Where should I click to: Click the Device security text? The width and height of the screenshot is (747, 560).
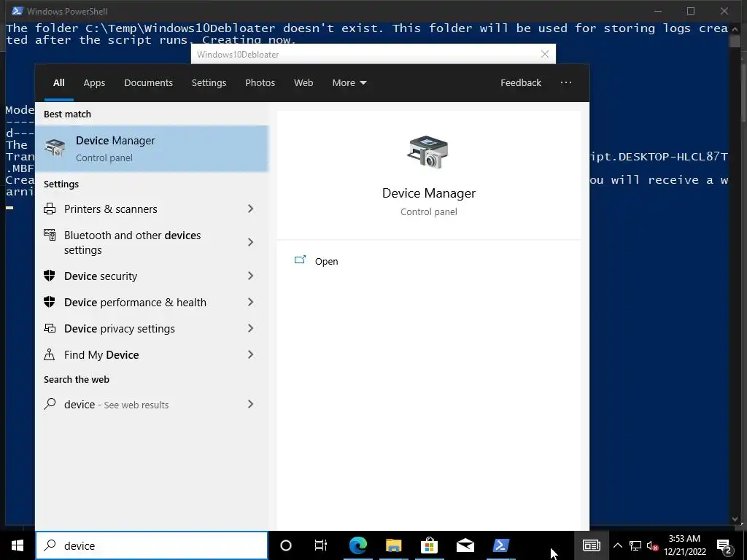pyautogui.click(x=101, y=276)
